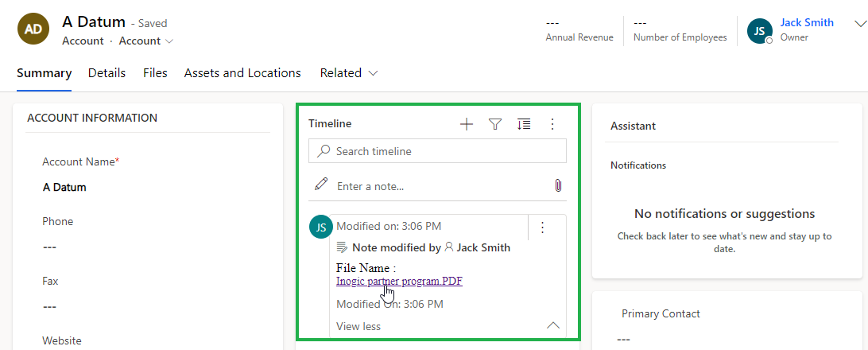Viewport: 868px width, 350px height.
Task: Click the JS avatar on the timeline note
Action: [x=321, y=227]
